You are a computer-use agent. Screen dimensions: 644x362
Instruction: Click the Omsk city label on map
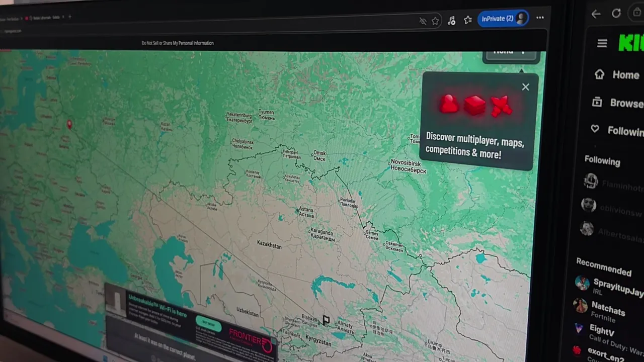click(319, 155)
